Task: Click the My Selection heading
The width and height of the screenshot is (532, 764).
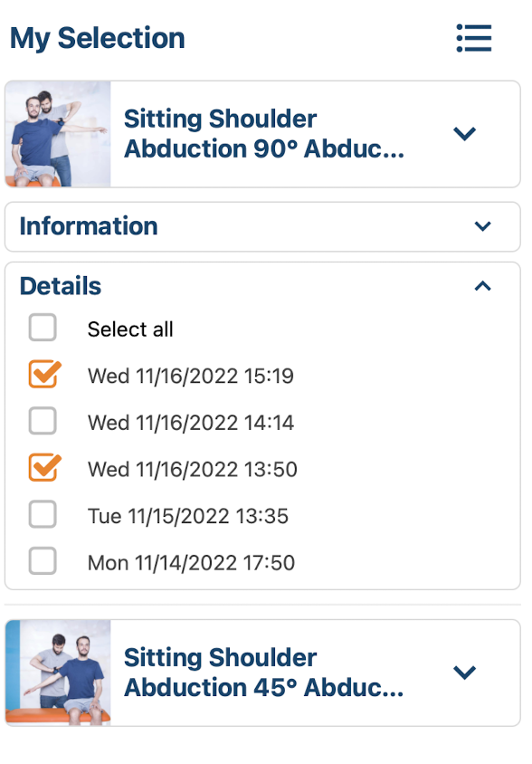Action: (98, 39)
